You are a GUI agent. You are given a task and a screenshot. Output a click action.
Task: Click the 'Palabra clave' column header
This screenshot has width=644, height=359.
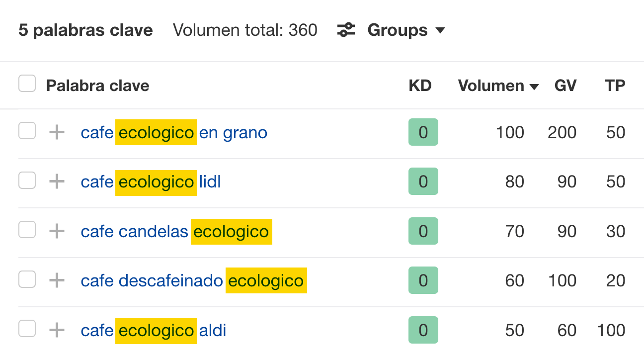click(x=97, y=86)
